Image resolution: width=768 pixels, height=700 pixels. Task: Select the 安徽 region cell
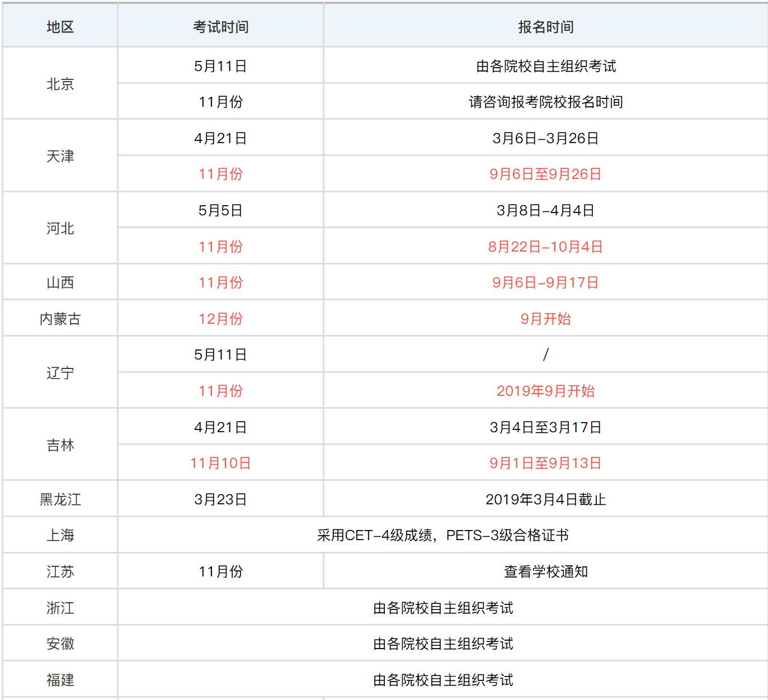pos(60,644)
